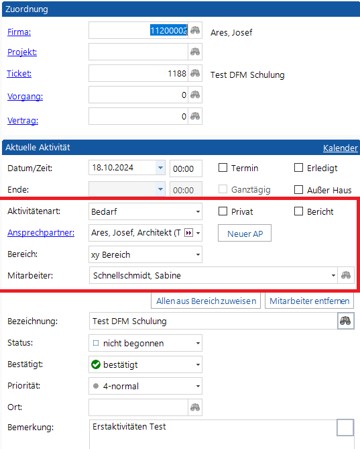Open the Bereich dropdown showing xy Bereich
Image resolution: width=360 pixels, height=449 pixels.
[x=198, y=255]
